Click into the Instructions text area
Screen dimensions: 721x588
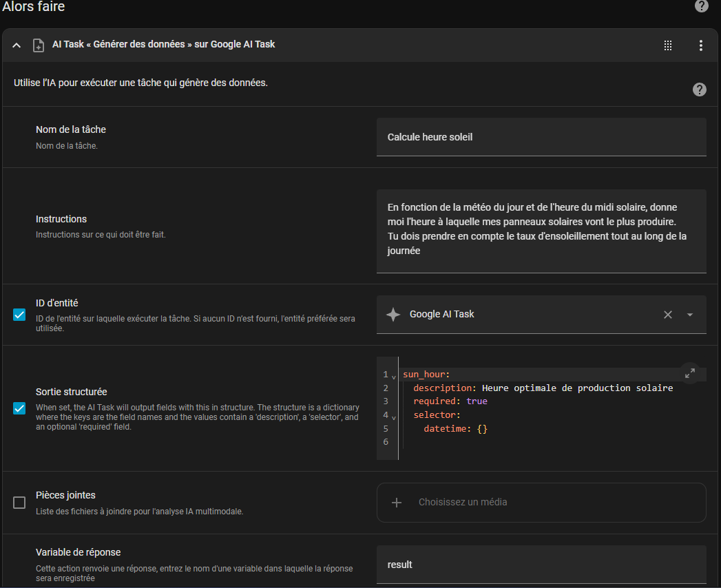pyautogui.click(x=541, y=229)
